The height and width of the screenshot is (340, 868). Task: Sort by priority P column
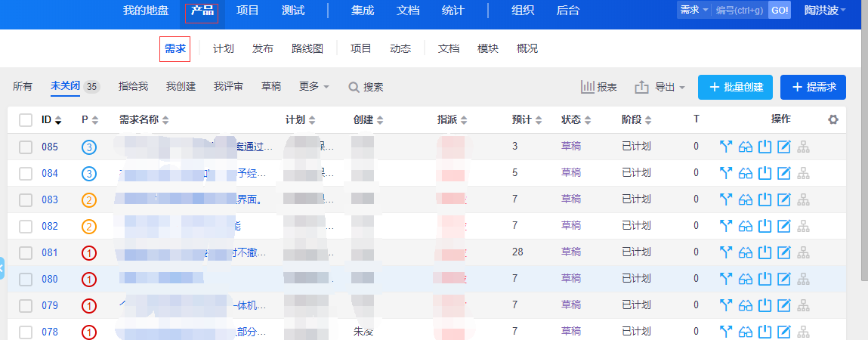coord(90,119)
